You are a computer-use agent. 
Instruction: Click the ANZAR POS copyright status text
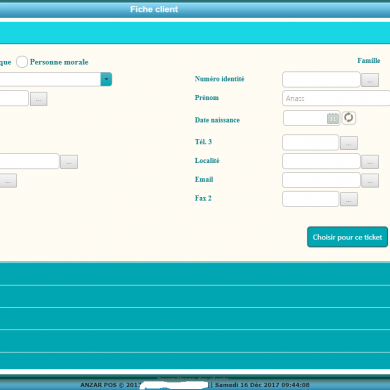click(110, 385)
